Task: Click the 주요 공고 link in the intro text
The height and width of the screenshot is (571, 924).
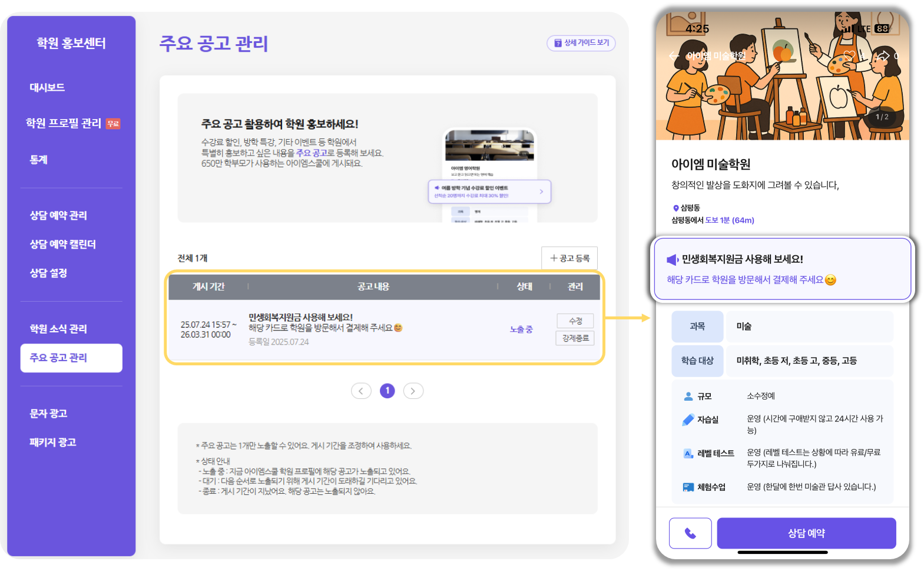Action: (x=312, y=153)
